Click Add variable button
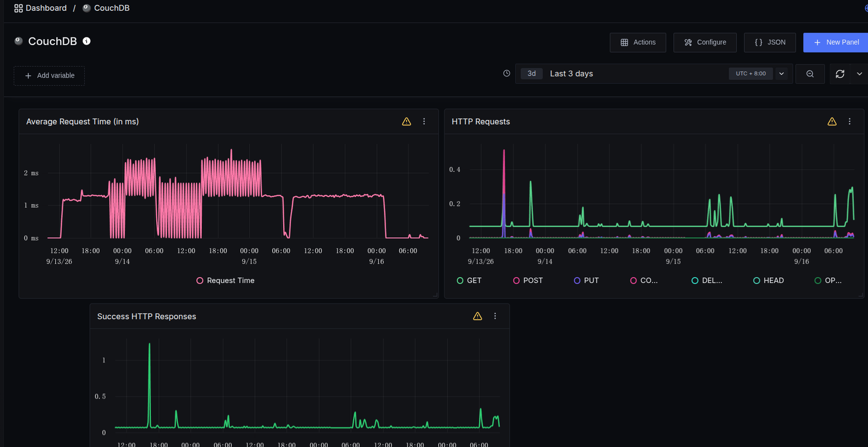Image resolution: width=868 pixels, height=447 pixels. [49, 75]
